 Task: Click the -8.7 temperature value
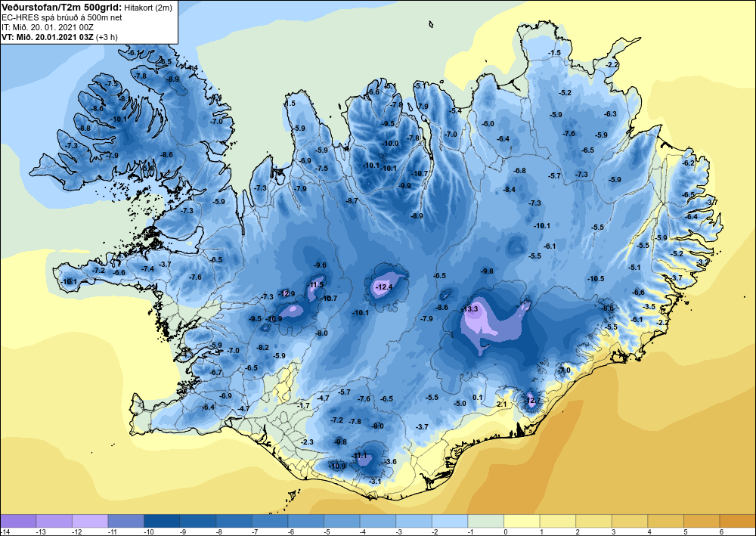(x=352, y=200)
